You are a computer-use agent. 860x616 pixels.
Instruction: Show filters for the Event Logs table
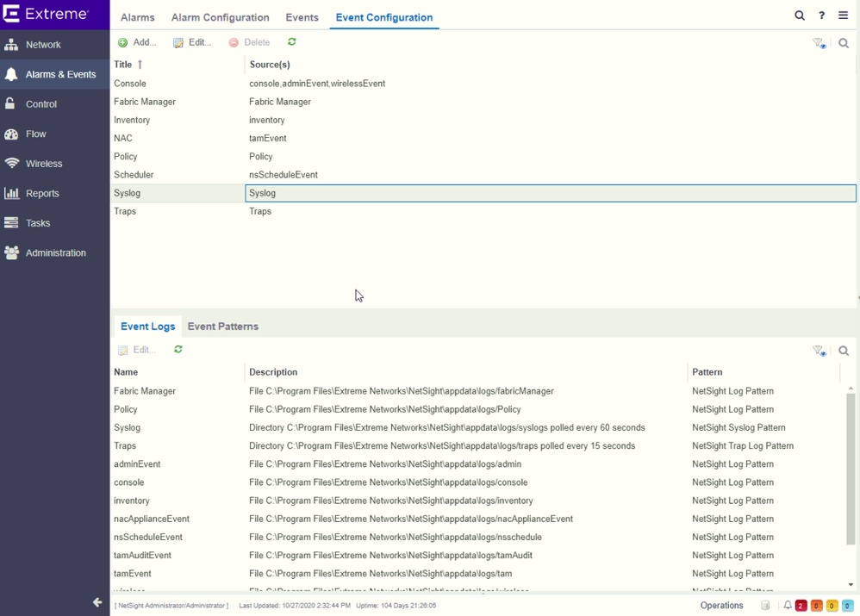click(x=819, y=351)
